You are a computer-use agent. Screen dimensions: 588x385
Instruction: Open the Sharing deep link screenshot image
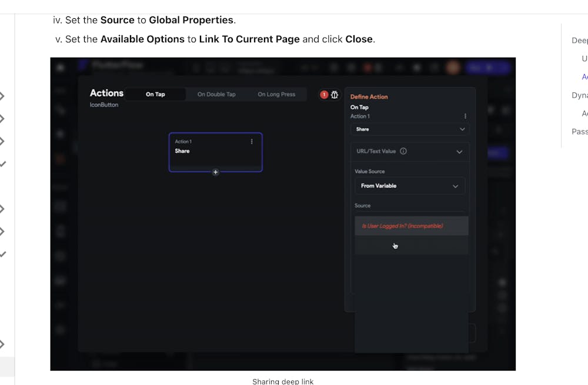283,214
